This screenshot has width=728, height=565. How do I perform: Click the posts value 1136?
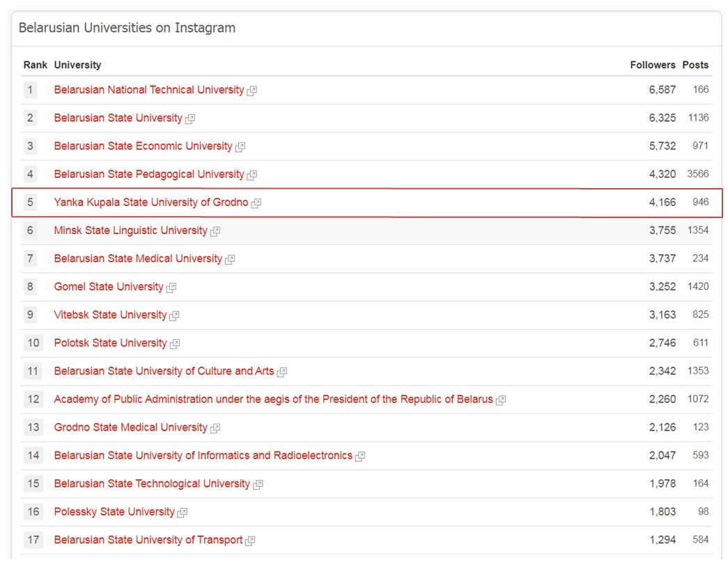pyautogui.click(x=698, y=118)
